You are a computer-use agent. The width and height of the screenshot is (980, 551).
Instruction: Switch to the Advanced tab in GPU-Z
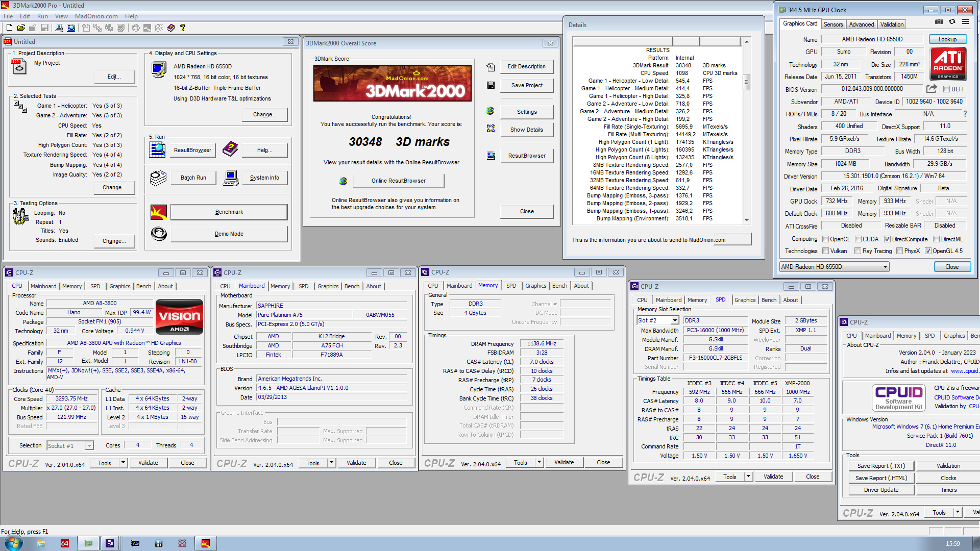tap(862, 24)
